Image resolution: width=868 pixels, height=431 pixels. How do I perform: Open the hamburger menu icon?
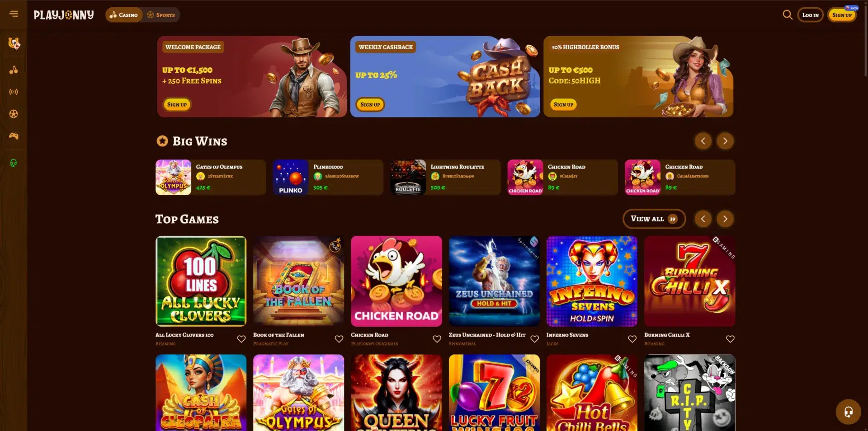pyautogui.click(x=14, y=14)
